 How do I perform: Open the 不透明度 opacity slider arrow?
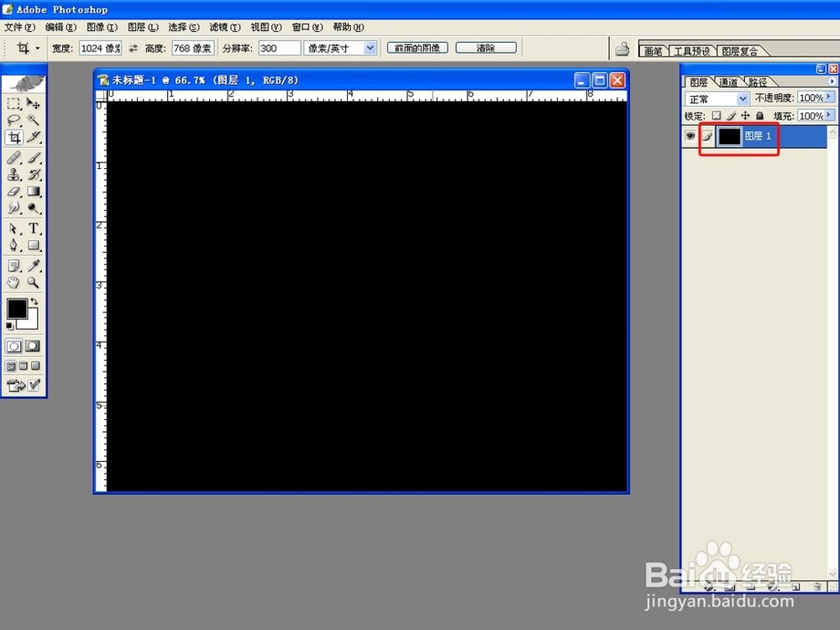[829, 97]
